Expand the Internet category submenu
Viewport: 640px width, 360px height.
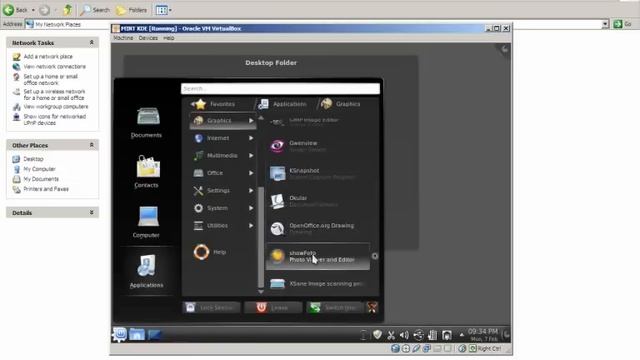tap(223, 138)
